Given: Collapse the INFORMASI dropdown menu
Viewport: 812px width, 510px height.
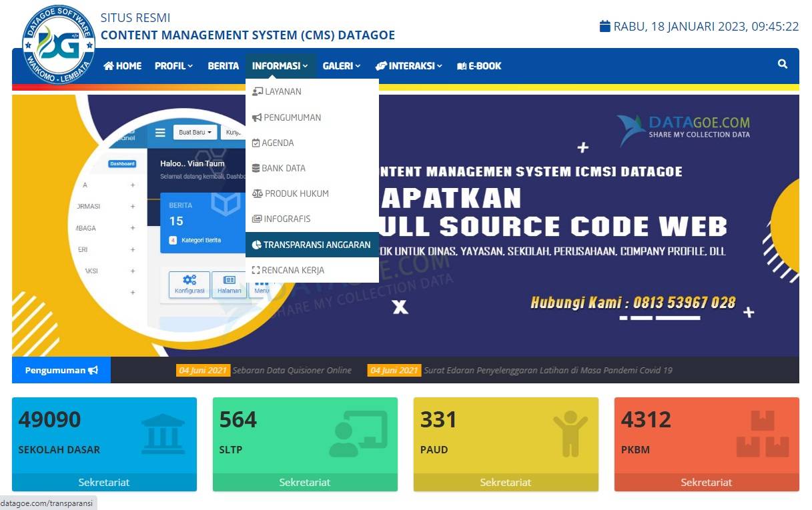Looking at the screenshot, I should [x=280, y=66].
